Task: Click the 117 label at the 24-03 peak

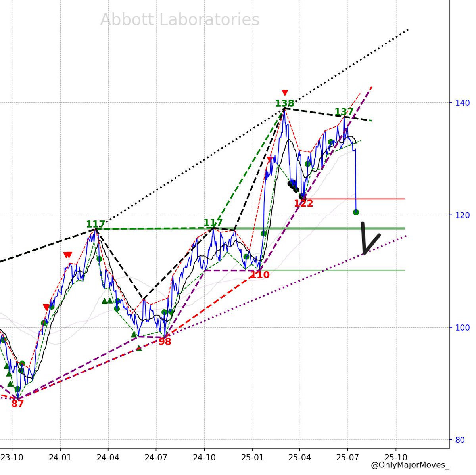Action: coord(96,224)
